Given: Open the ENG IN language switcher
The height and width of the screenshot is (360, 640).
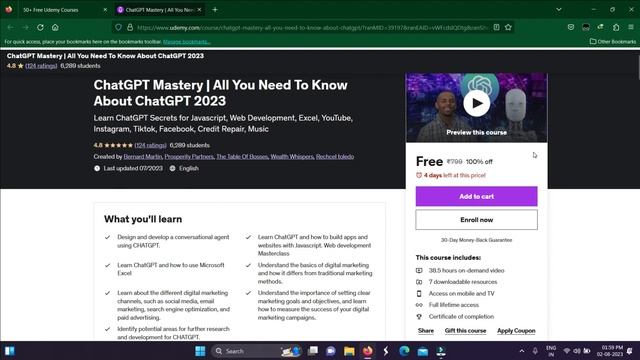Looking at the screenshot, I should click(551, 351).
